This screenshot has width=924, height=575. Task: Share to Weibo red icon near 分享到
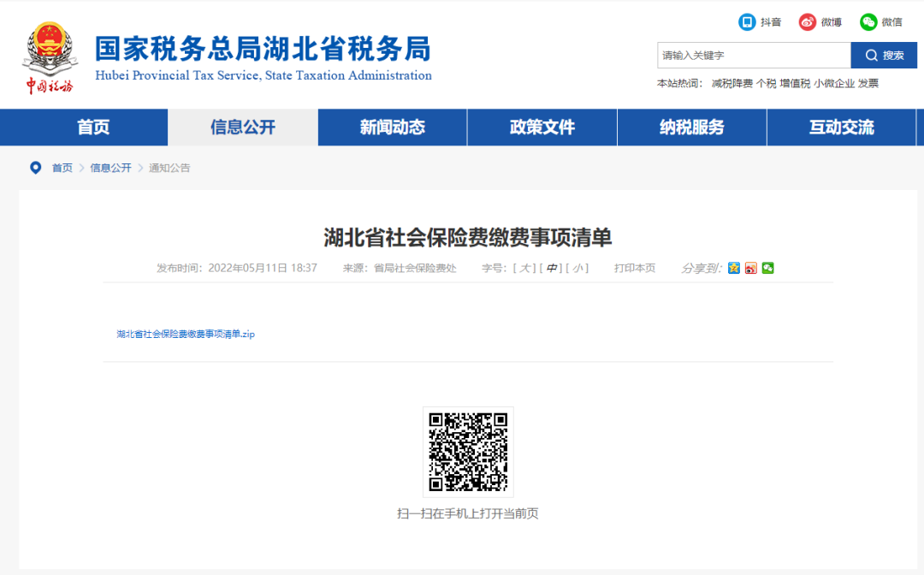click(751, 268)
